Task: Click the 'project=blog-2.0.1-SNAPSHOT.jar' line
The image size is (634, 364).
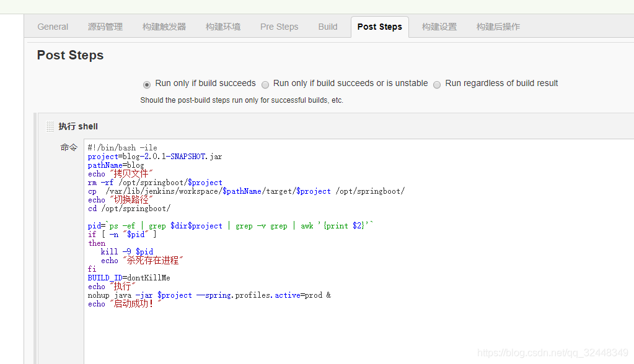Action: pos(155,157)
